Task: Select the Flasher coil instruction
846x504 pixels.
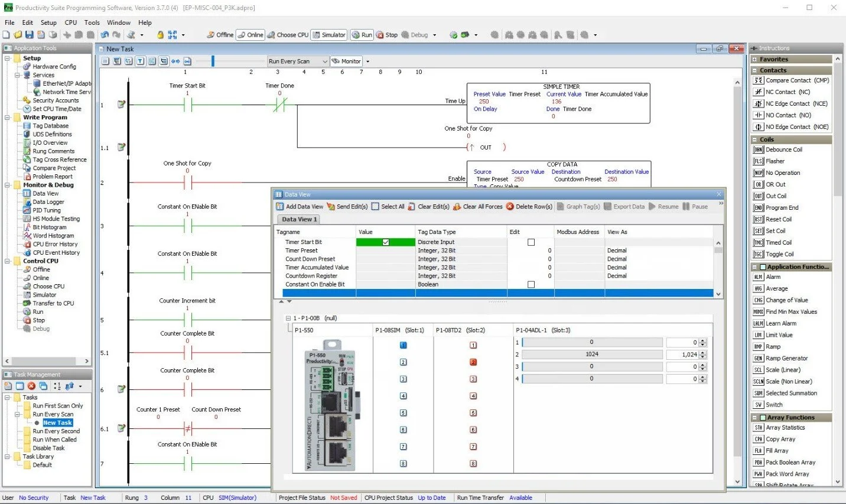Action: pyautogui.click(x=769, y=161)
